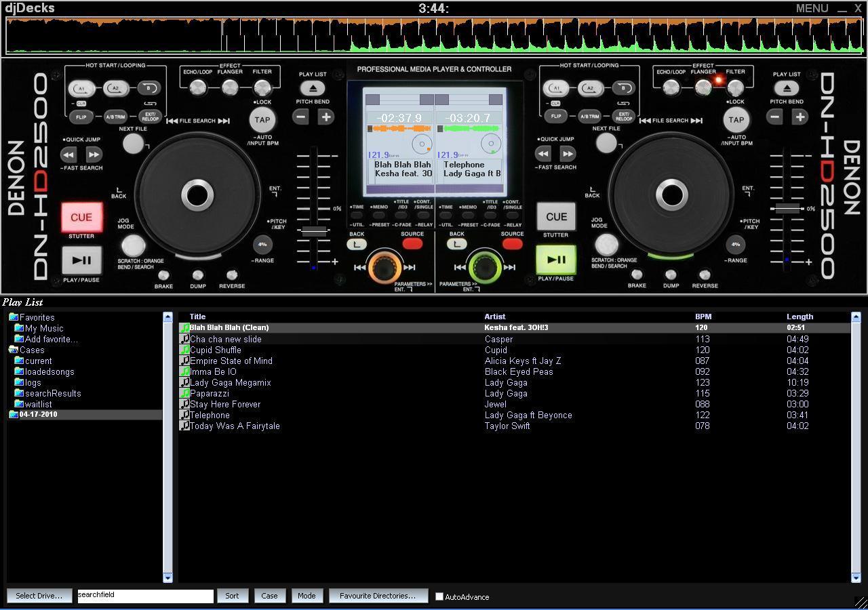
Task: Tap the right deck TAP BPM button
Action: (x=736, y=120)
